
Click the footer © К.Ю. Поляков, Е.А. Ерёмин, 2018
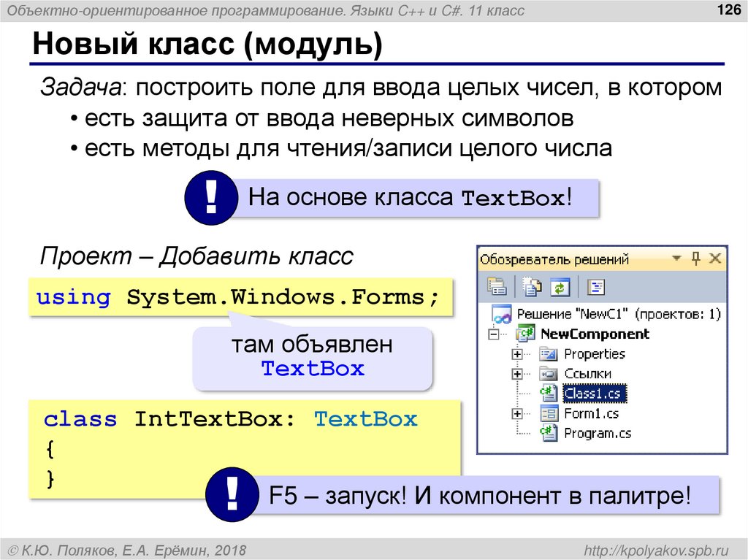click(127, 551)
